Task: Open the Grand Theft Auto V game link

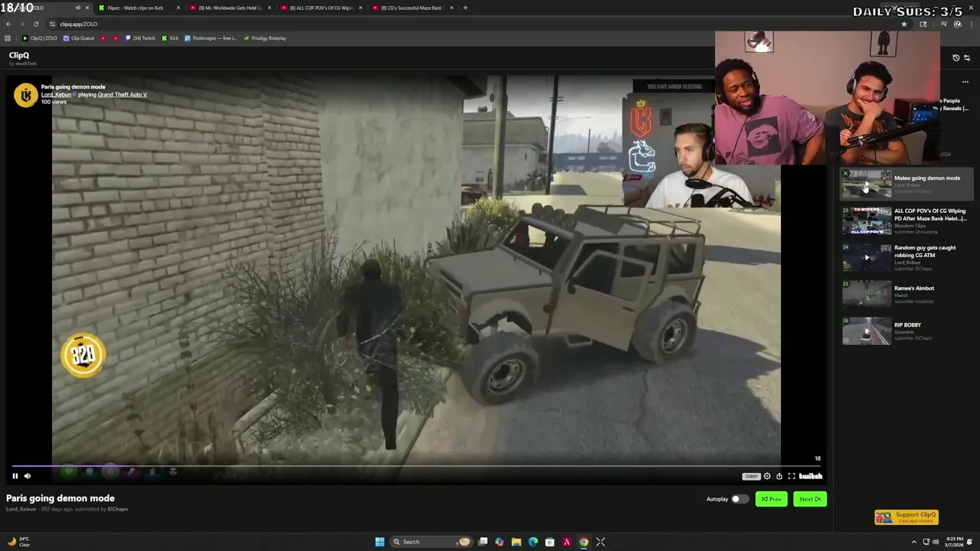Action: coord(122,94)
